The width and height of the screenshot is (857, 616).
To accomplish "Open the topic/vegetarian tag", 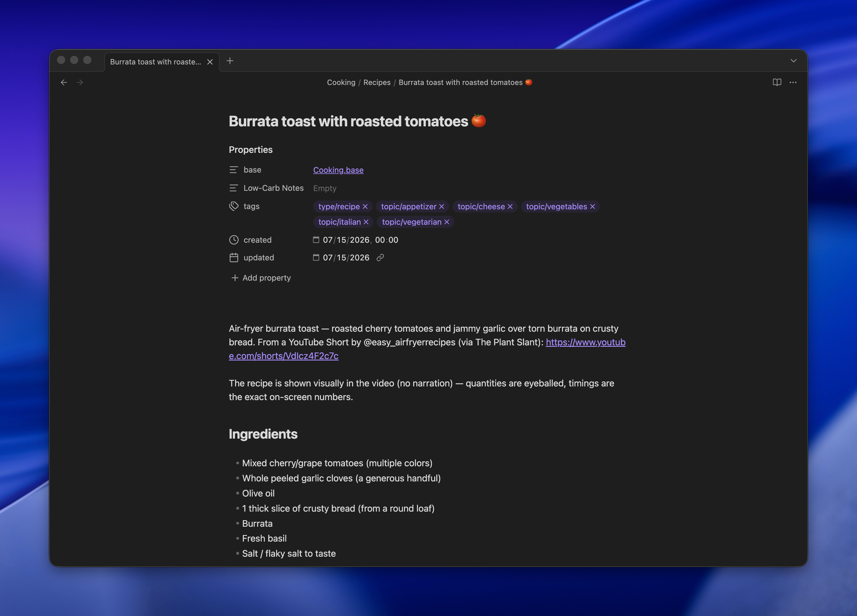I will (411, 222).
